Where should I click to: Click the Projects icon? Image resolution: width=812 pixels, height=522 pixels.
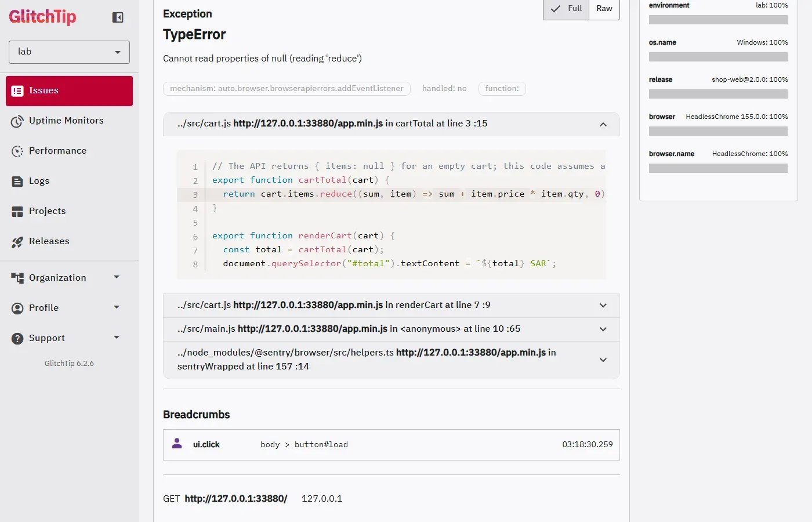pyautogui.click(x=17, y=211)
